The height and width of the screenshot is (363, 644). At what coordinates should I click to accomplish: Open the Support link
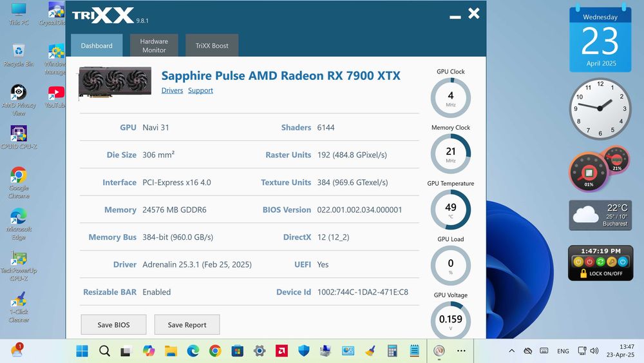click(x=200, y=90)
